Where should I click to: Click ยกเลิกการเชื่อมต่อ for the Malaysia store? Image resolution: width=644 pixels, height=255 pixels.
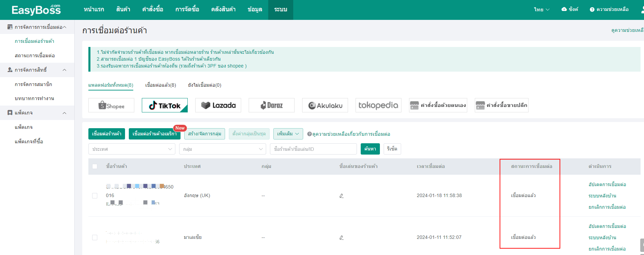(x=607, y=249)
